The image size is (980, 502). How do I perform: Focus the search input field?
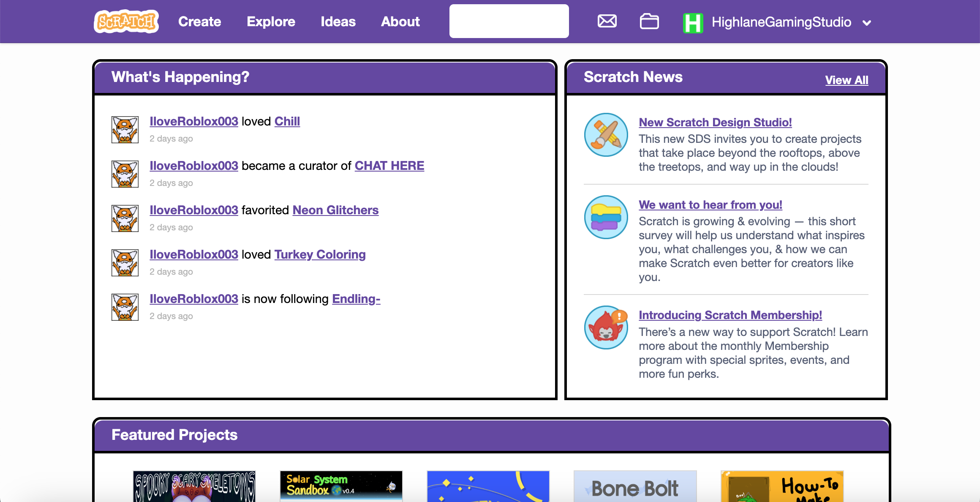point(509,21)
